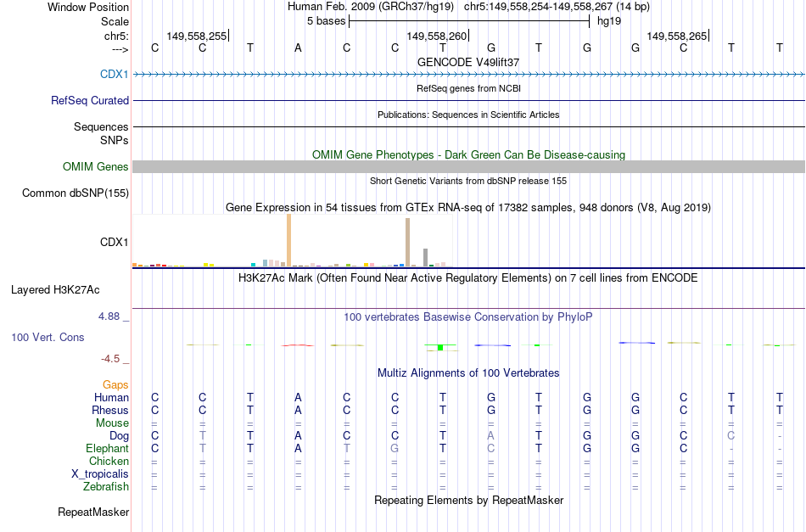This screenshot has height=532, width=806.
Task: Click the blue CDX1 label of the GENCODE track
Action: coord(115,74)
